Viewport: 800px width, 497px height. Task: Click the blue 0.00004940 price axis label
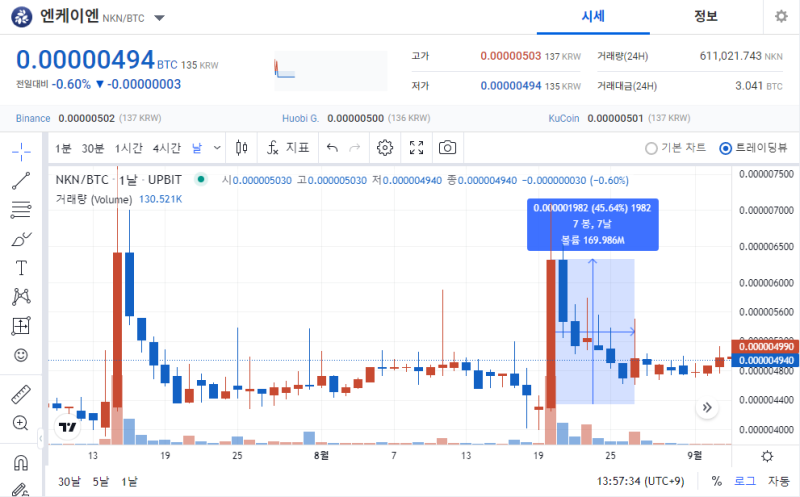click(765, 360)
